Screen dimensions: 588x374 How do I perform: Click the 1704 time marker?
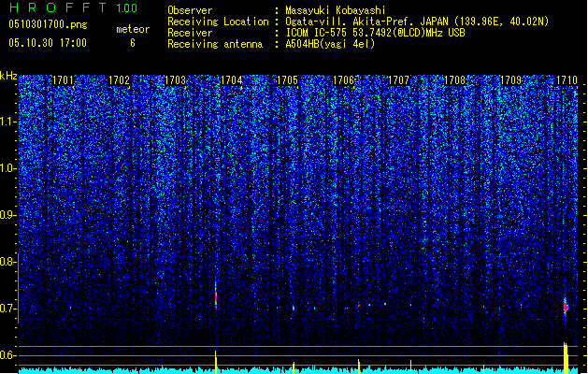pos(232,80)
